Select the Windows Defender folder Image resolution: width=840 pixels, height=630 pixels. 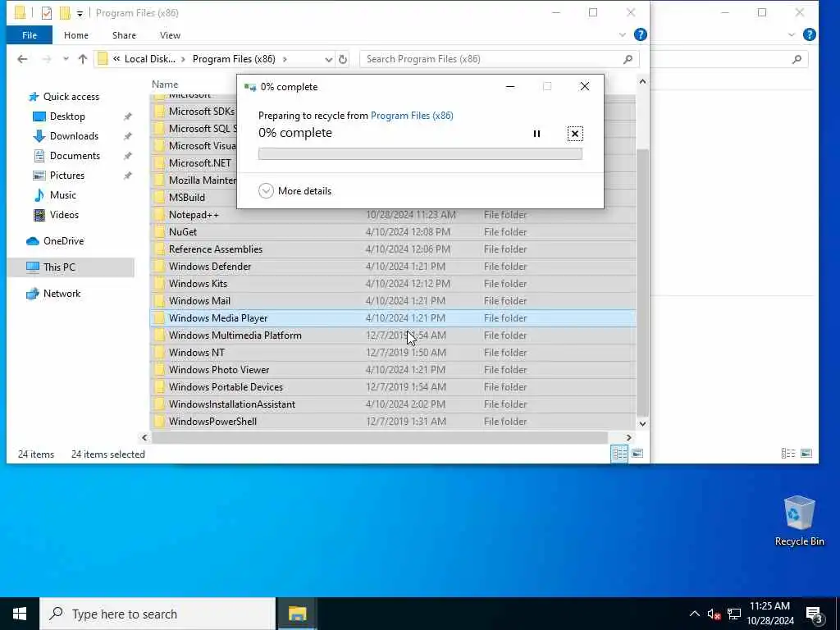393,267
